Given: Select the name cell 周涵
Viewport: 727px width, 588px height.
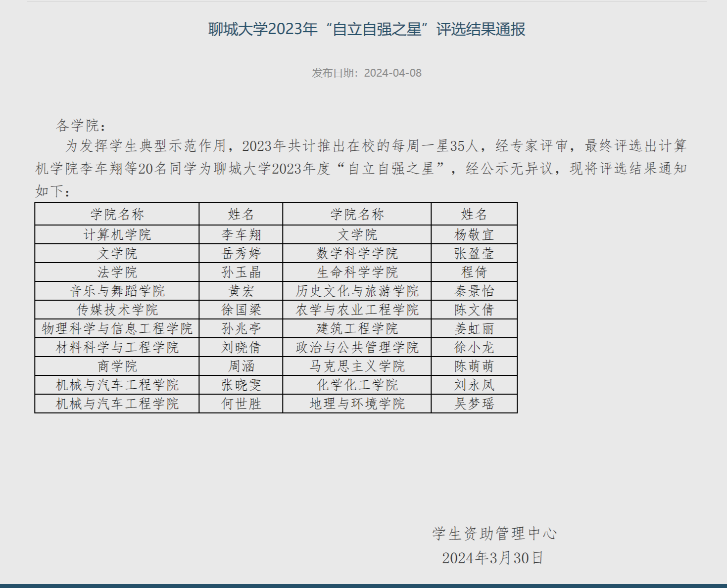Looking at the screenshot, I should point(241,366).
